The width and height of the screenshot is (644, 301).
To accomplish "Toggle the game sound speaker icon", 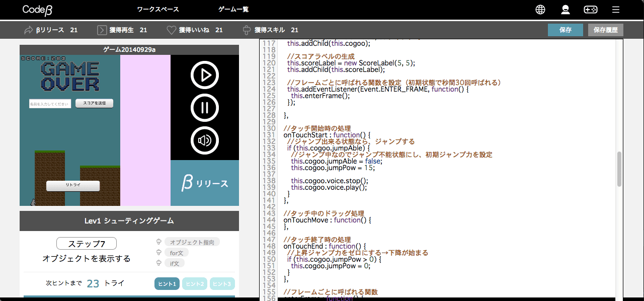I will [205, 140].
